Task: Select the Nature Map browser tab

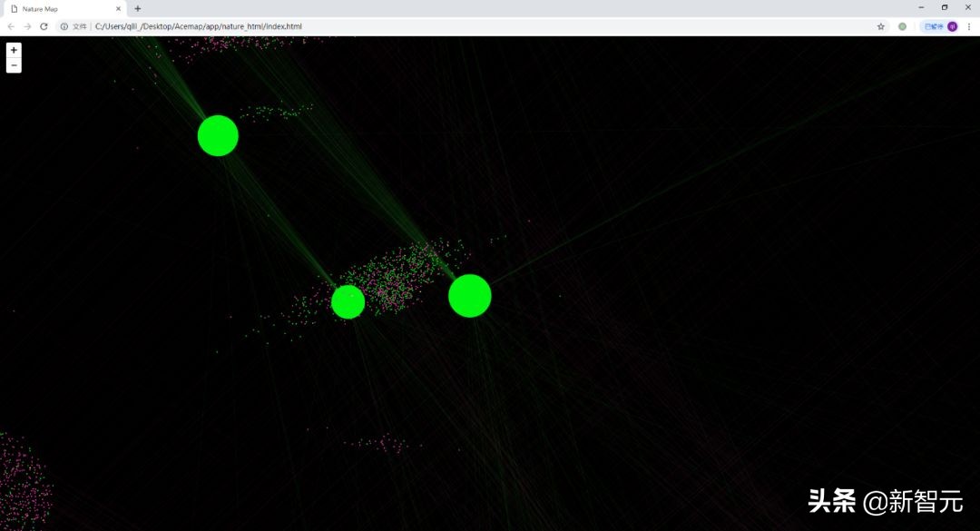Action: [x=64, y=9]
